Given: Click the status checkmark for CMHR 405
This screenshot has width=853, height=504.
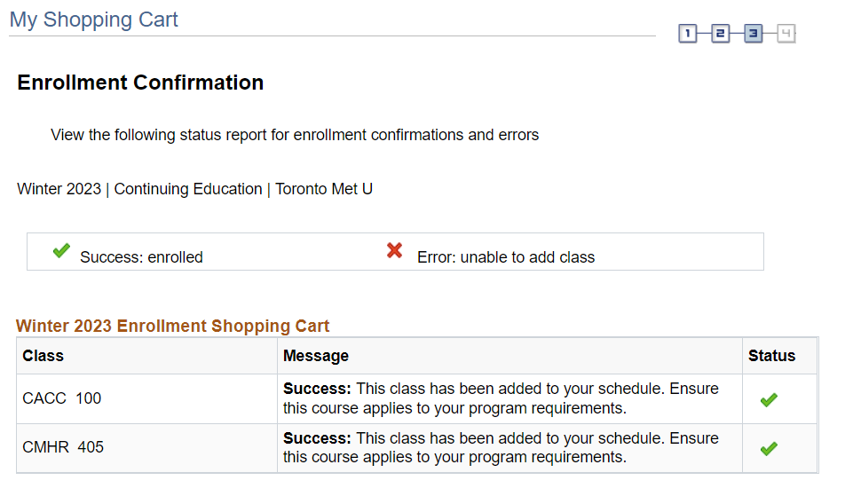Looking at the screenshot, I should [769, 449].
